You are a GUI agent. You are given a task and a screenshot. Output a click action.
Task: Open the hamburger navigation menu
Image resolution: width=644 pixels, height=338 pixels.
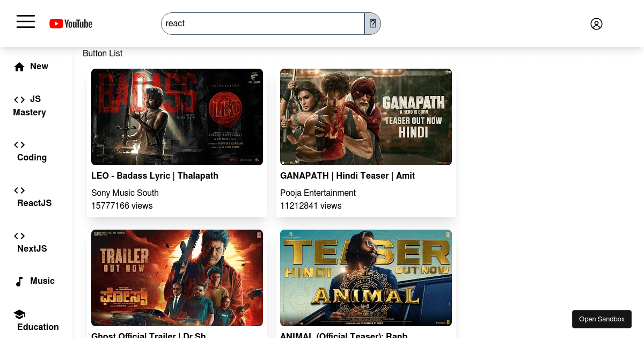tap(26, 21)
